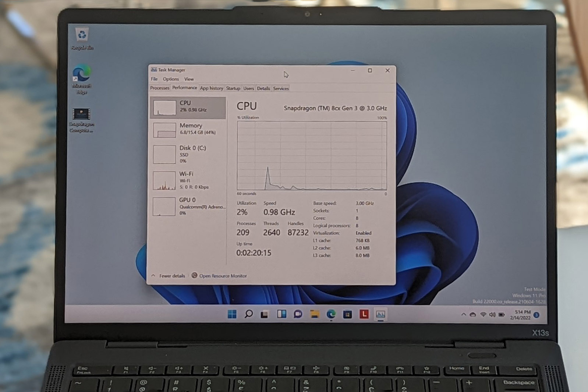Click the L1 cache 768 KB value
588x392 pixels.
click(362, 240)
